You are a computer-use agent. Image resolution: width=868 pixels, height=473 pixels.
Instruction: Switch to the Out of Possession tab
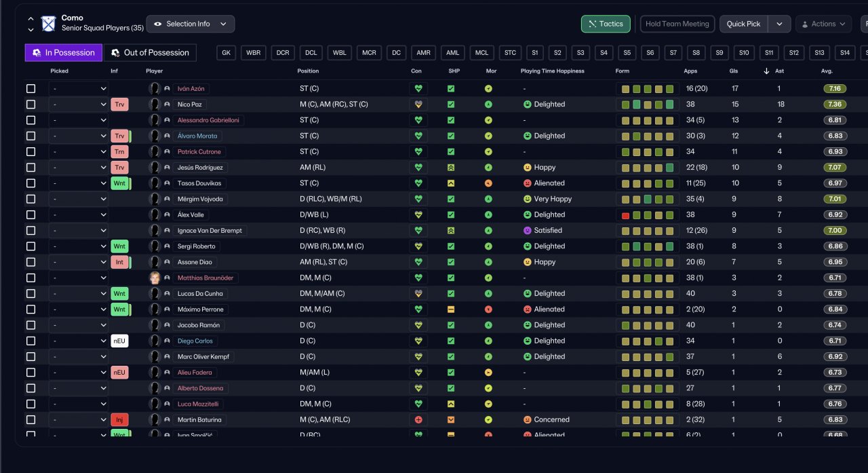tap(150, 53)
